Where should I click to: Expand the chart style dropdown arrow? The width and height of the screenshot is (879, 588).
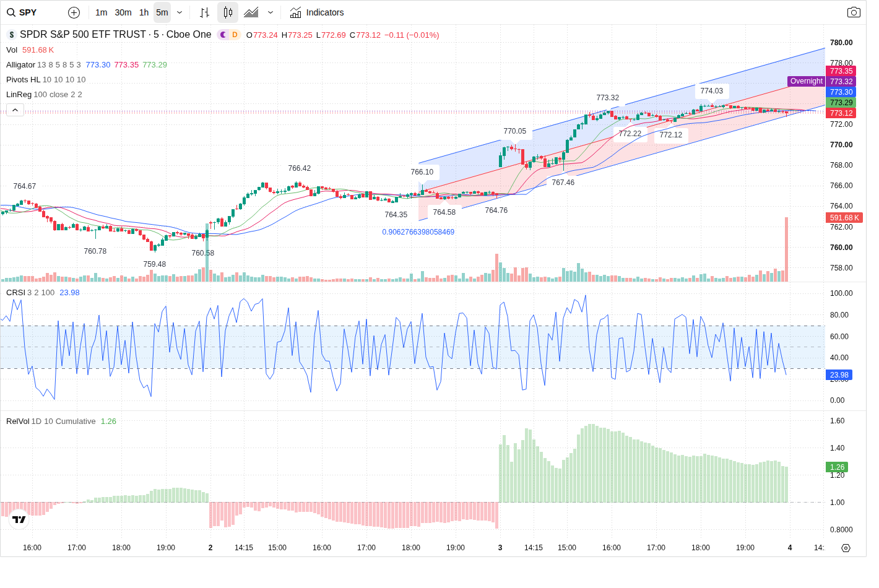(x=271, y=12)
